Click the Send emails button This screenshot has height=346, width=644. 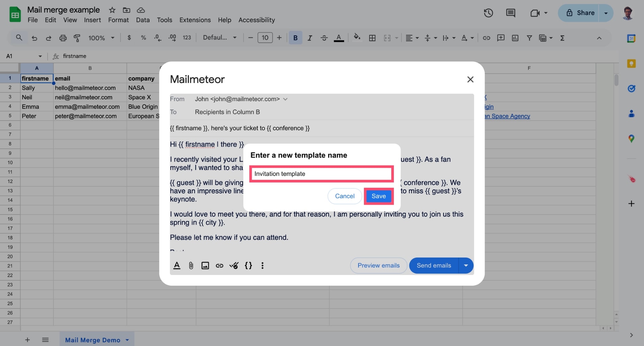coord(434,265)
